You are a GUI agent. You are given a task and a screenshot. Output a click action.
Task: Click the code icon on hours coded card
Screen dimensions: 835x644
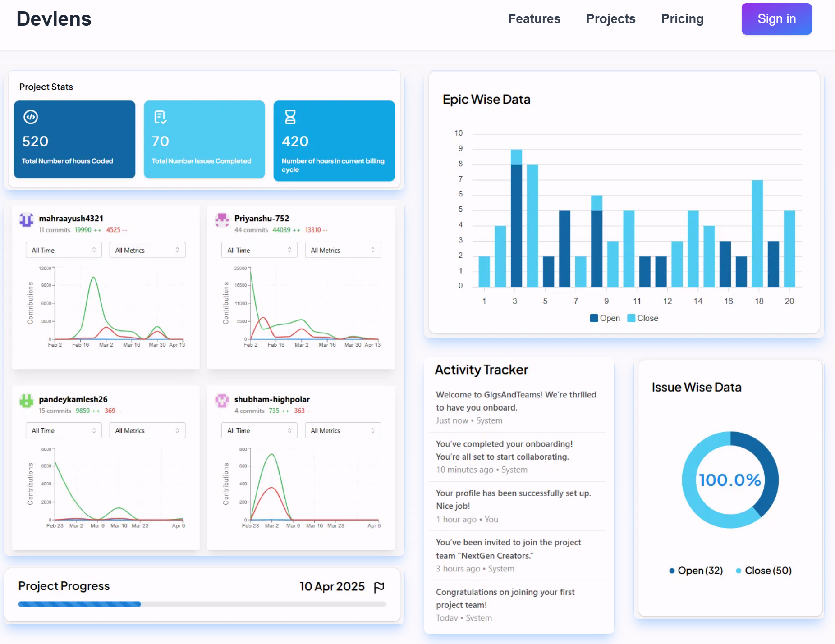click(31, 117)
